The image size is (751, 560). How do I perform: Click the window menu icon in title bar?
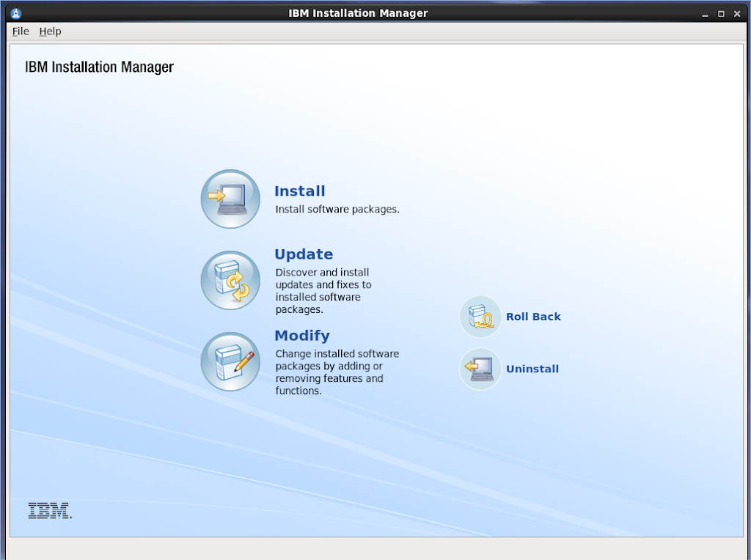(x=17, y=13)
